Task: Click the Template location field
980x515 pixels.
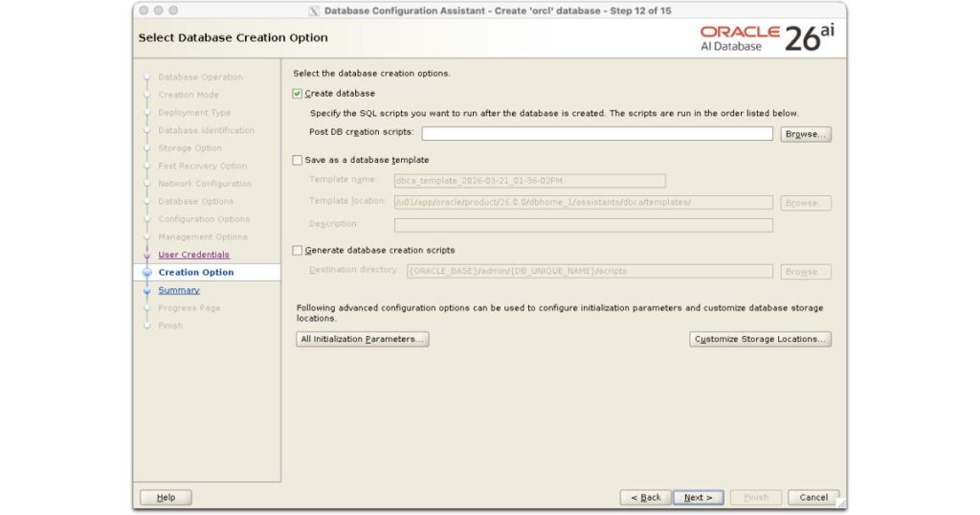Action: pos(584,203)
